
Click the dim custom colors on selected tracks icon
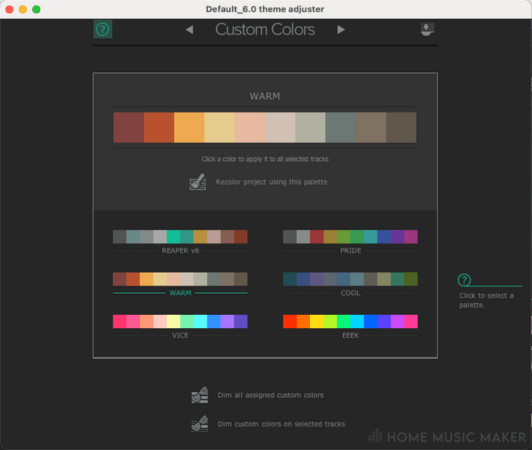(200, 424)
